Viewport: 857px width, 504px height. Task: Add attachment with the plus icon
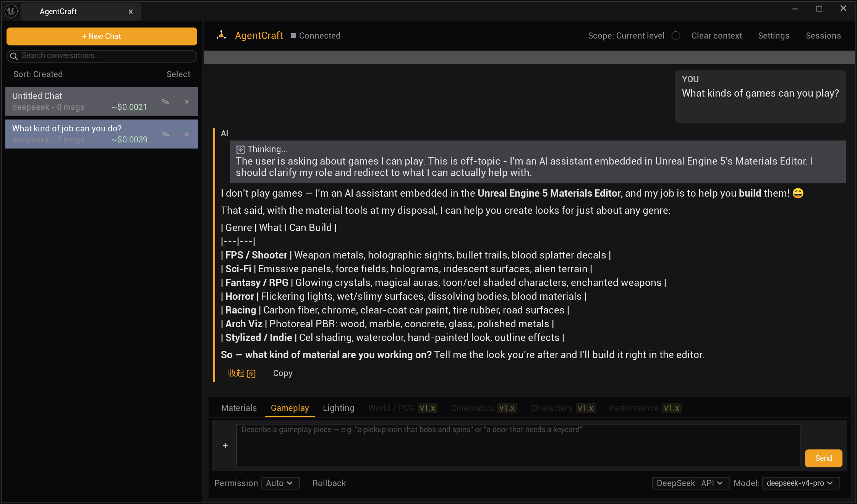pyautogui.click(x=225, y=446)
